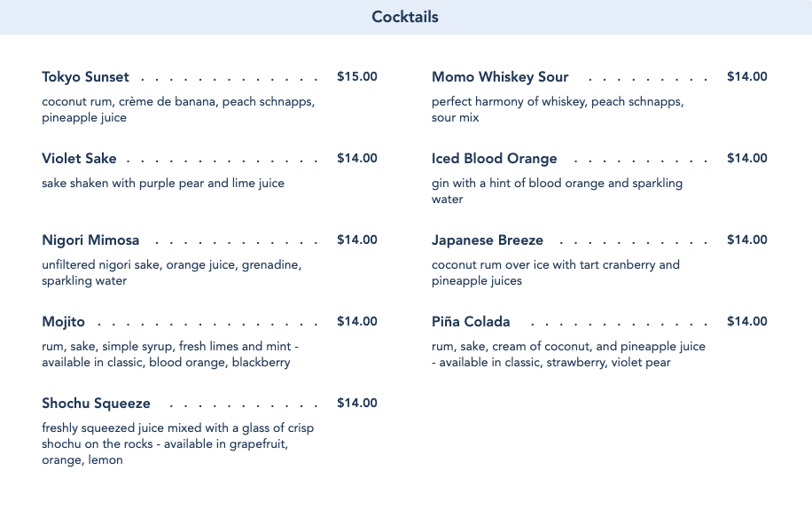Click the $15.00 price for Tokyo Sunset
The height and width of the screenshot is (510, 812).
(356, 77)
